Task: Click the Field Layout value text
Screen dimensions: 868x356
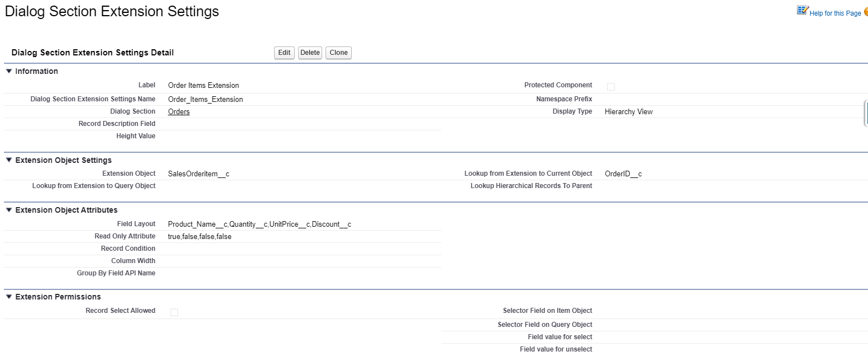Action: [260, 224]
